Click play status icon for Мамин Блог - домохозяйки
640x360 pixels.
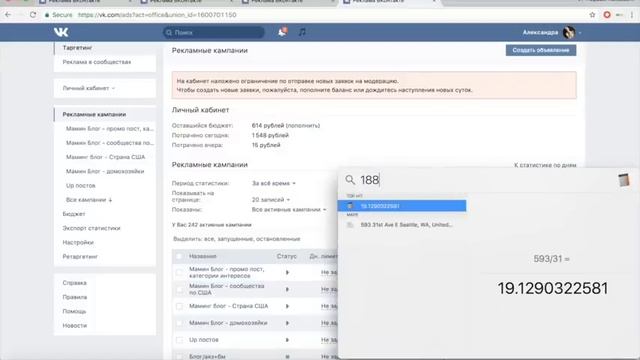287,323
